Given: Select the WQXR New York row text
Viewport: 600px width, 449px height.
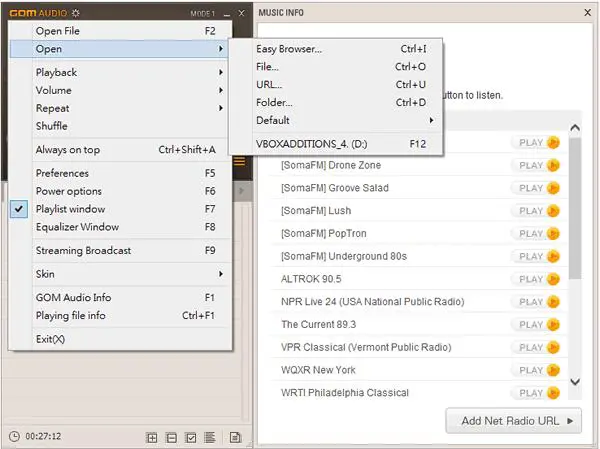Looking at the screenshot, I should click(x=318, y=370).
